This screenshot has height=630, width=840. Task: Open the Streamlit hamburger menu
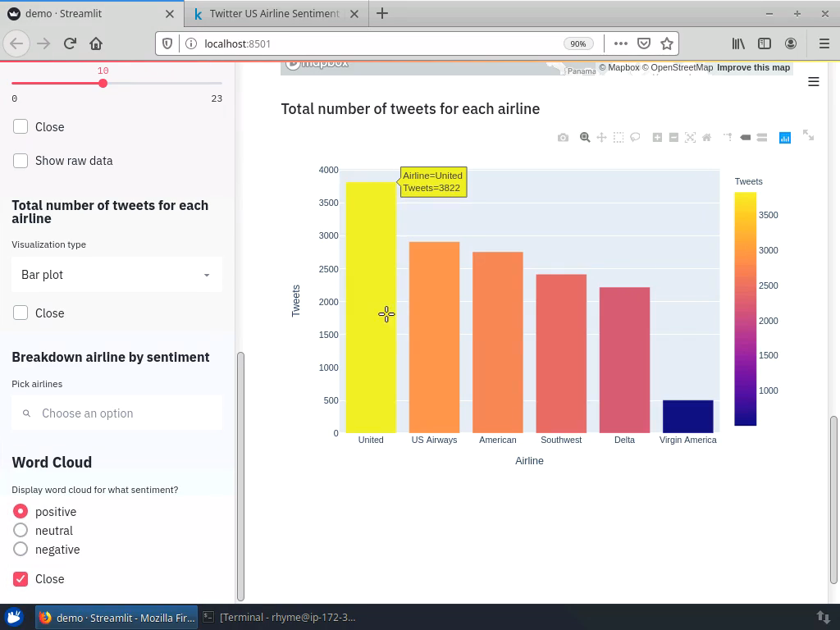pos(813,81)
